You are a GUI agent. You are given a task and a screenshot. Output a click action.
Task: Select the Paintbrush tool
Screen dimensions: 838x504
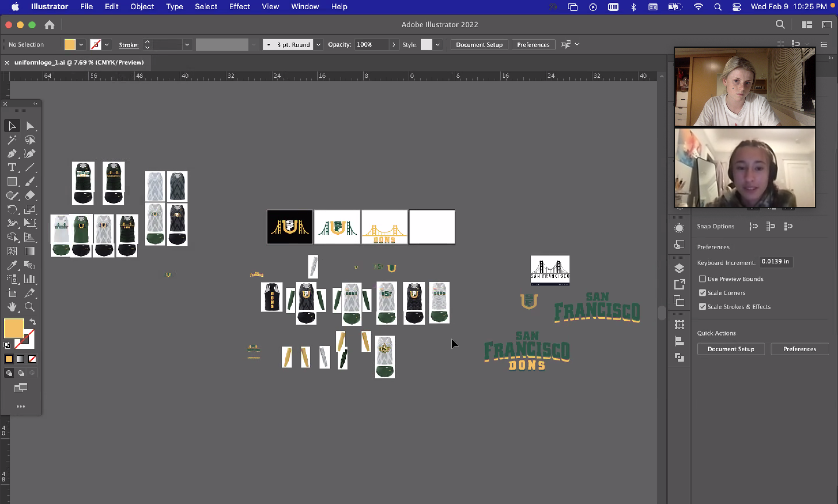click(30, 182)
